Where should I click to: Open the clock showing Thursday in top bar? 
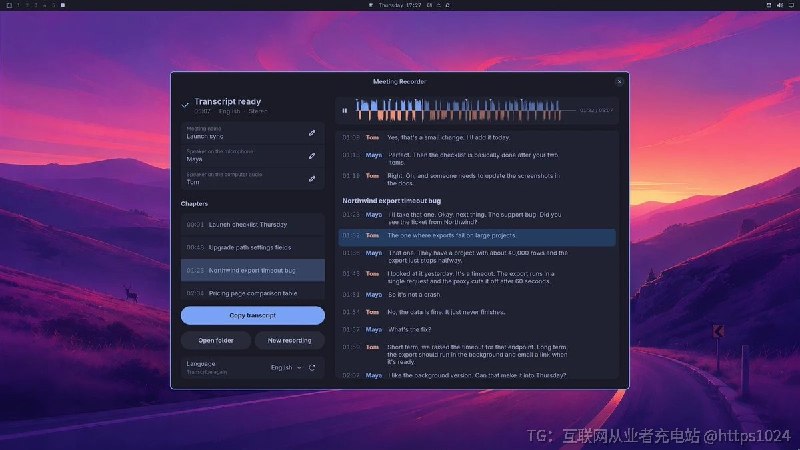(400, 5)
